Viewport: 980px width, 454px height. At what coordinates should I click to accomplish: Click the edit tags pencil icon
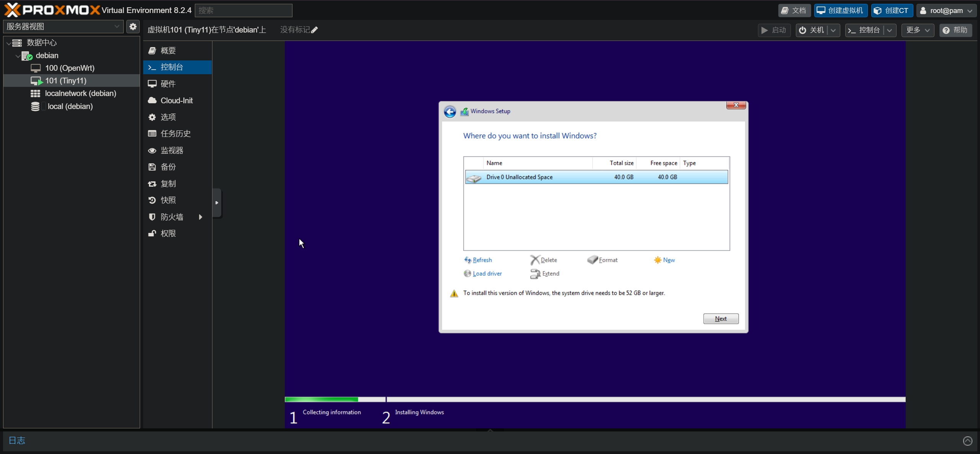[x=314, y=30]
